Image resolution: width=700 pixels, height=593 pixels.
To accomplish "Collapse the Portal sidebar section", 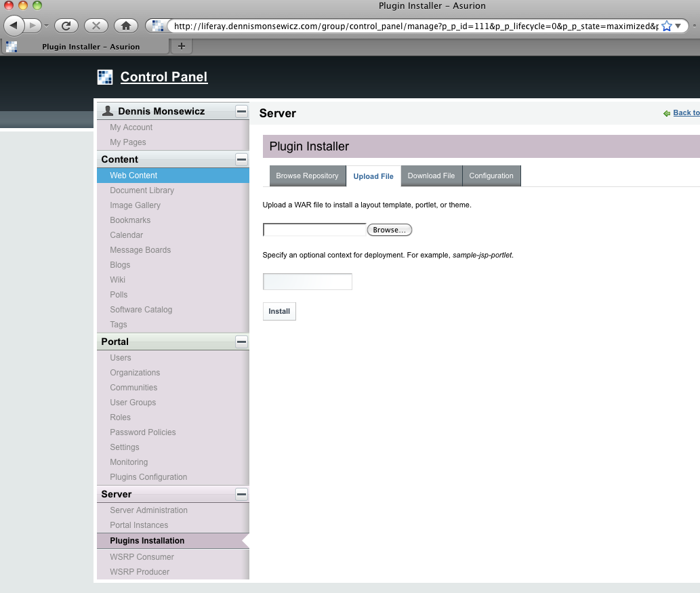I will (x=241, y=342).
